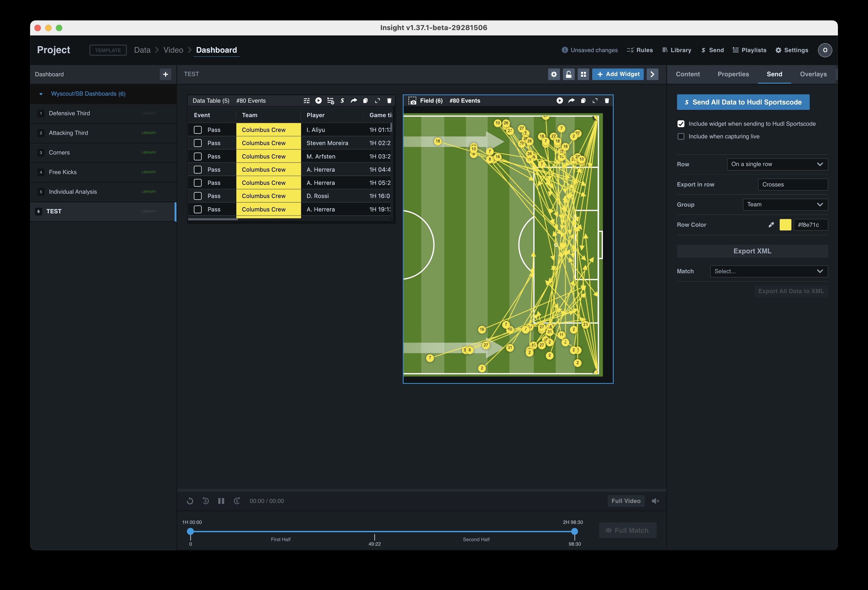Open Data Table filter settings icon
The image size is (868, 590).
(x=307, y=100)
